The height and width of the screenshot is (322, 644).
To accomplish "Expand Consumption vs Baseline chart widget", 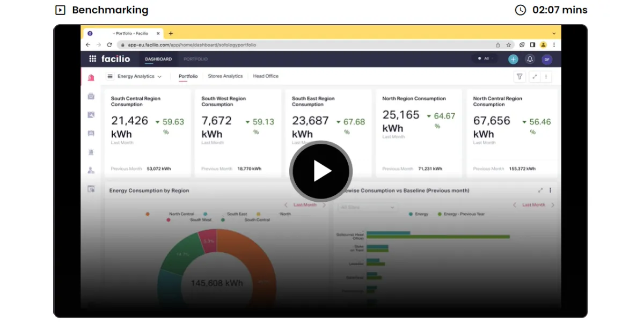I will tap(540, 190).
